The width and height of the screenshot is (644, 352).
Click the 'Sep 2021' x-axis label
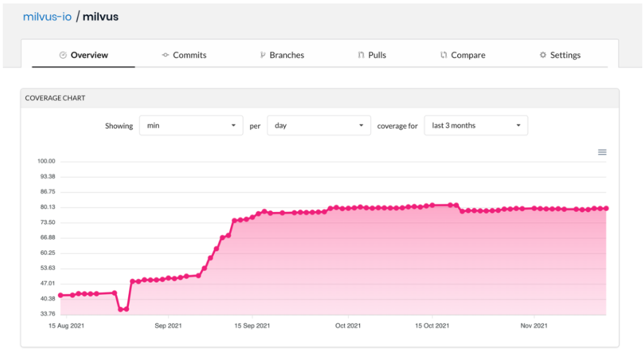pyautogui.click(x=168, y=326)
